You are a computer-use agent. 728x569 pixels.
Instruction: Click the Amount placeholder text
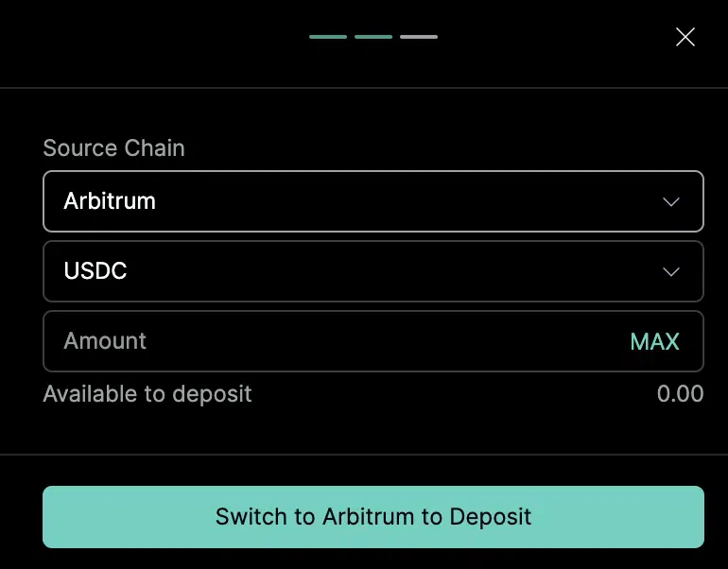[105, 341]
